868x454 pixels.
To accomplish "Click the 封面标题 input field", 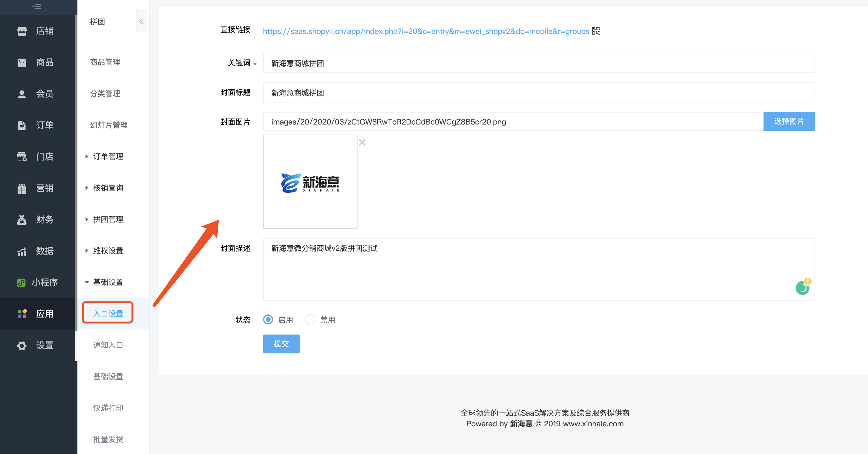I will [539, 92].
